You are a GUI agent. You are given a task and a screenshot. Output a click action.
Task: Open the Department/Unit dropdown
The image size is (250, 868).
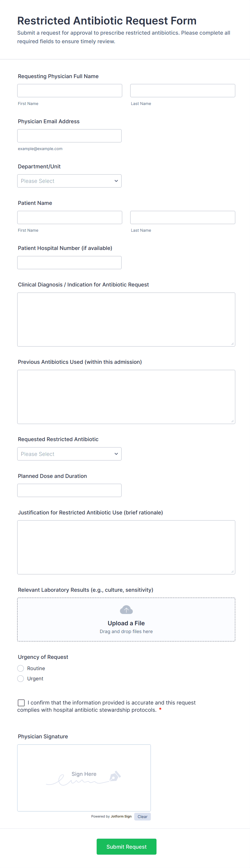[69, 181]
